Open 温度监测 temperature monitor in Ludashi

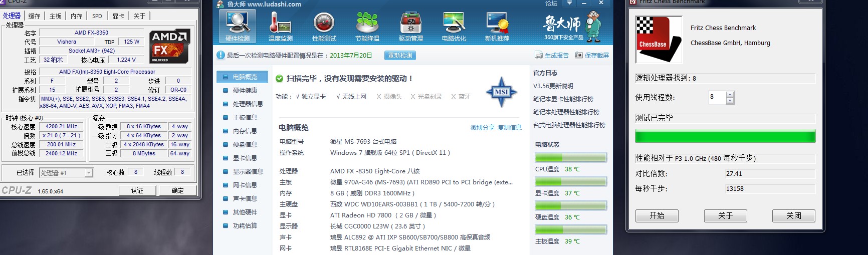point(280,26)
